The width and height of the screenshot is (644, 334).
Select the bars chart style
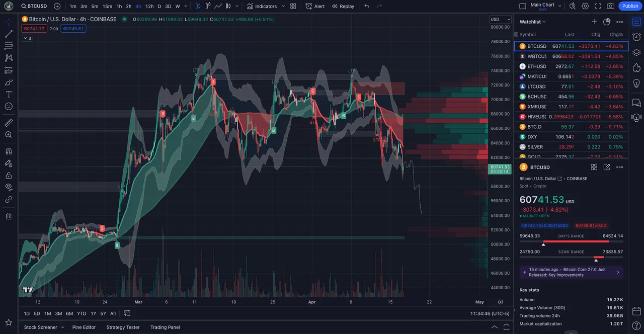click(198, 6)
